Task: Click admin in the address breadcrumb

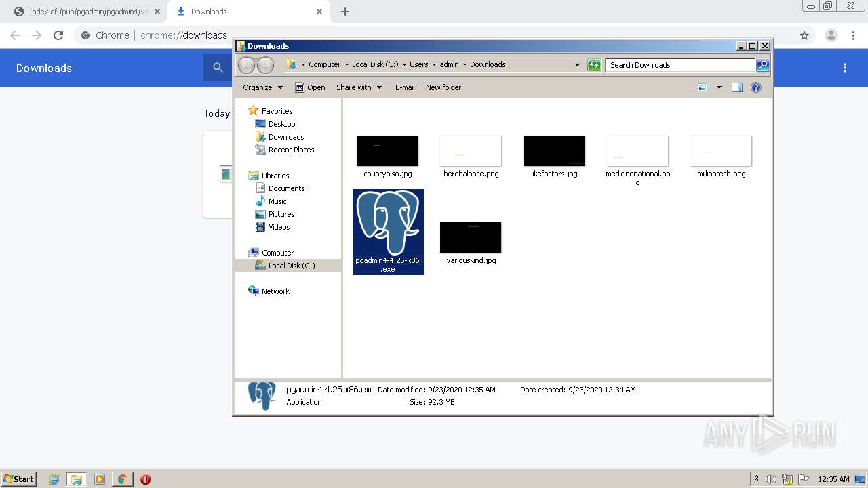Action: tap(449, 65)
